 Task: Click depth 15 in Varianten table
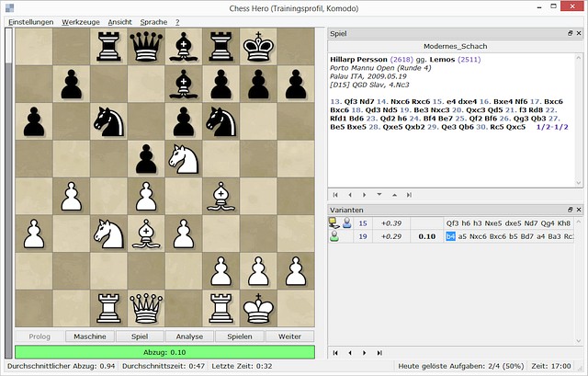point(363,223)
